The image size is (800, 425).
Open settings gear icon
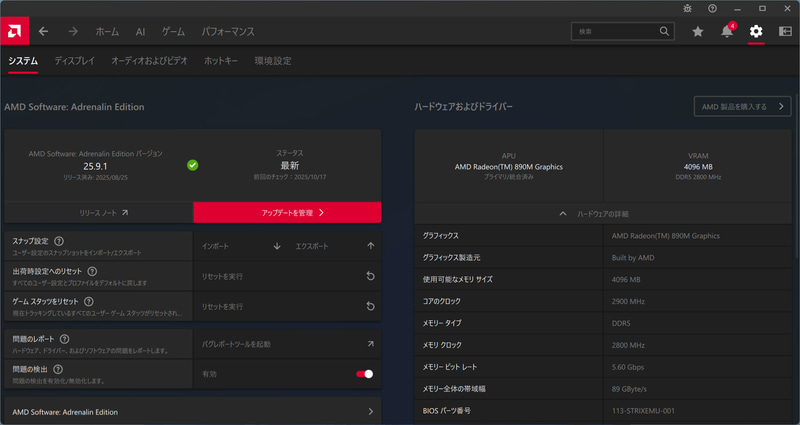(x=756, y=31)
